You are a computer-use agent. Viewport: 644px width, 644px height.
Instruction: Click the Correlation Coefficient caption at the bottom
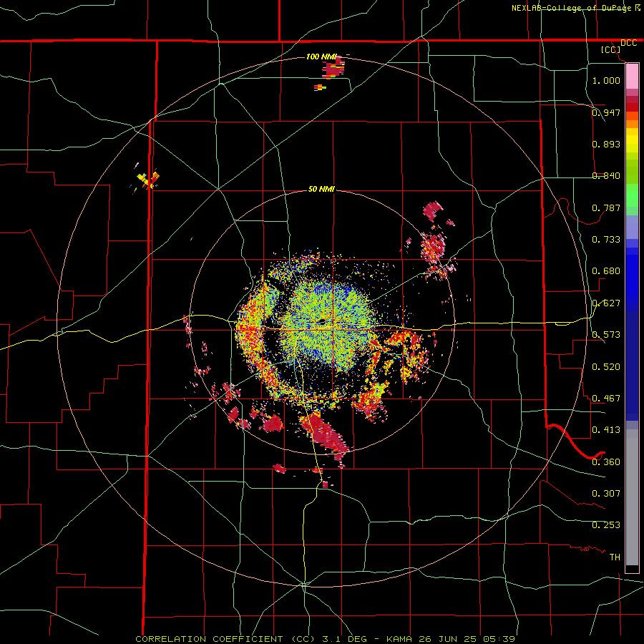(x=325, y=639)
